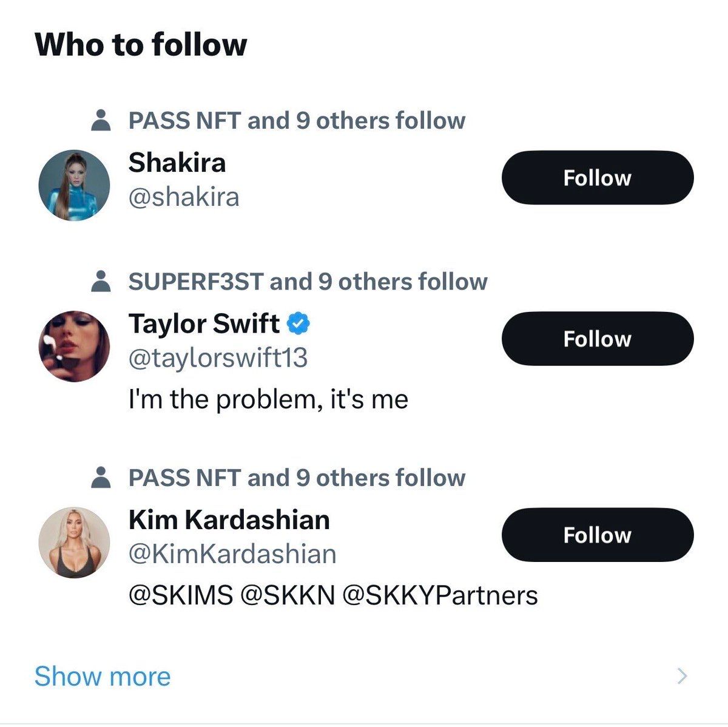Open Kim Kardashian's profile picture
This screenshot has height=727, width=728.
pos(74,542)
